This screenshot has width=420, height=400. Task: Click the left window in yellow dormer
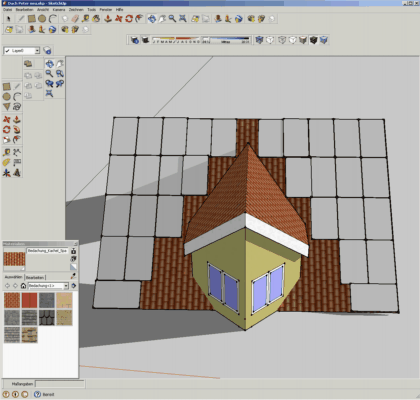(223, 288)
